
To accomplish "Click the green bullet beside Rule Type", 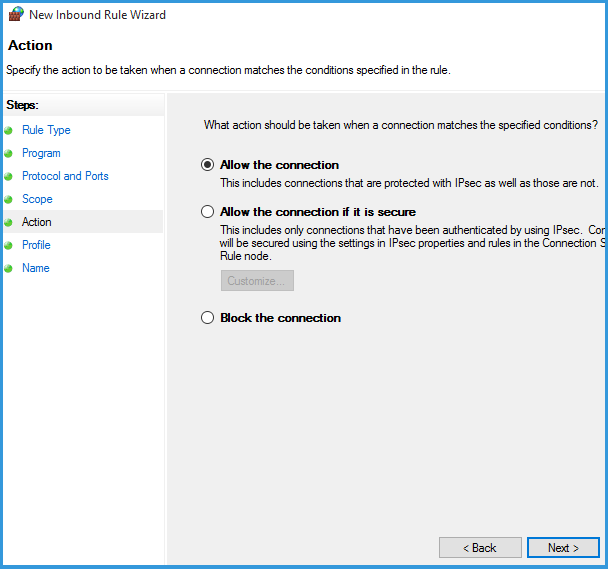I will (10, 131).
